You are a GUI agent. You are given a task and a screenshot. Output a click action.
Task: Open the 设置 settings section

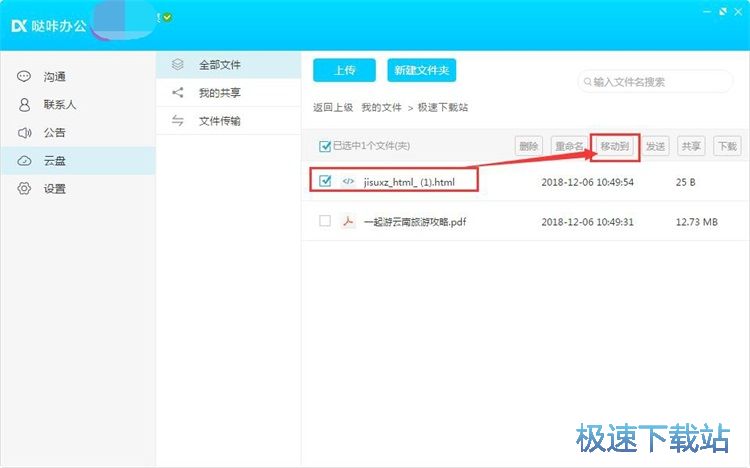pyautogui.click(x=77, y=189)
